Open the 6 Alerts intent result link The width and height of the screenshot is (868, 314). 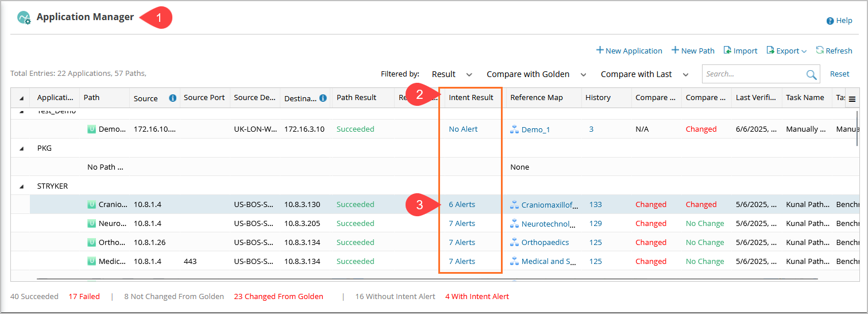pos(462,205)
